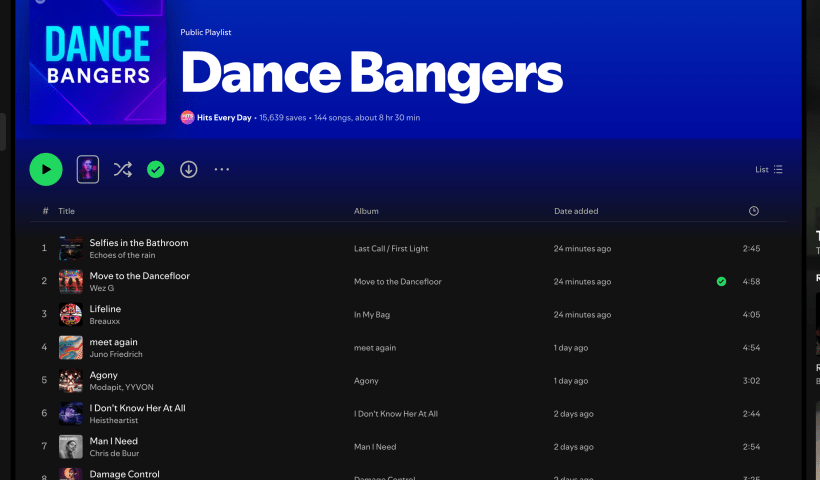Remove playlist from library via green checkmark
The height and width of the screenshot is (480, 820).
pyautogui.click(x=155, y=170)
